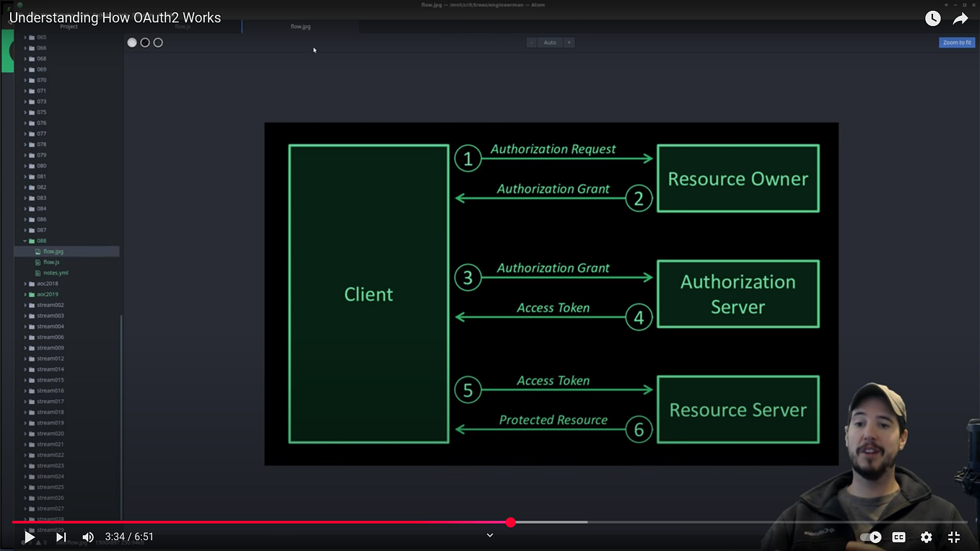This screenshot has width=980, height=551.
Task: Play the OAuth2 video
Action: [x=29, y=537]
